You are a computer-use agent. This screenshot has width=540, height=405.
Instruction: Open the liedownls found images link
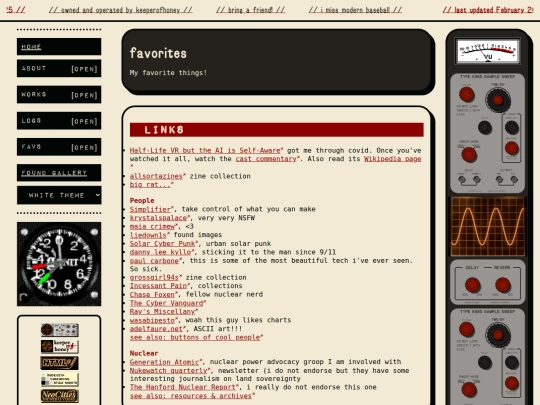tap(149, 235)
